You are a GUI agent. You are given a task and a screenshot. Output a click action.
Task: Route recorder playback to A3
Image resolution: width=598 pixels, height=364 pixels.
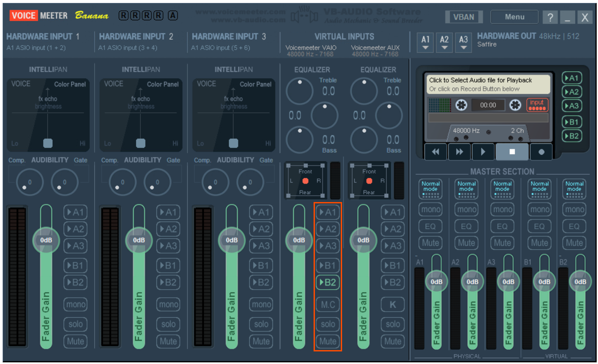572,106
